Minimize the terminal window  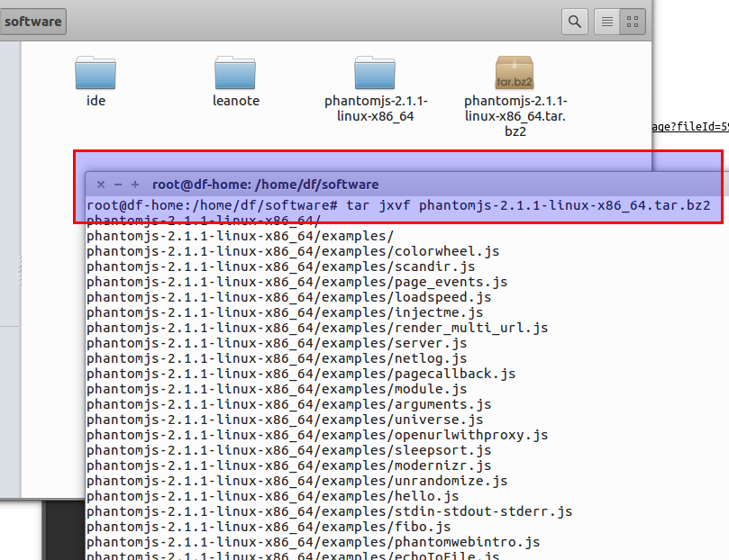pyautogui.click(x=118, y=185)
